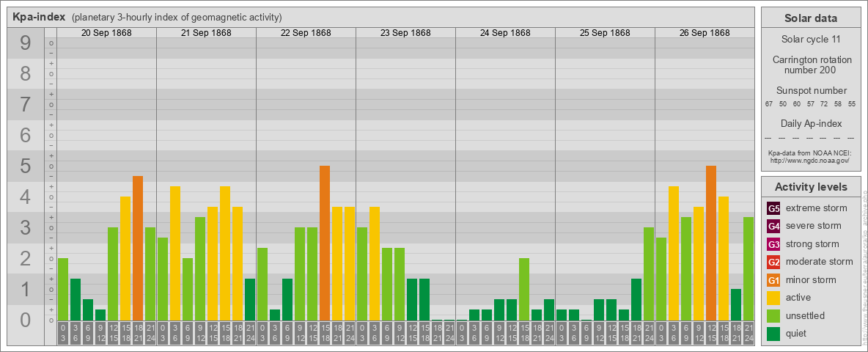Click the yellow bar for 23 Sep 3-6h
The width and height of the screenshot is (868, 352).
pos(375,263)
